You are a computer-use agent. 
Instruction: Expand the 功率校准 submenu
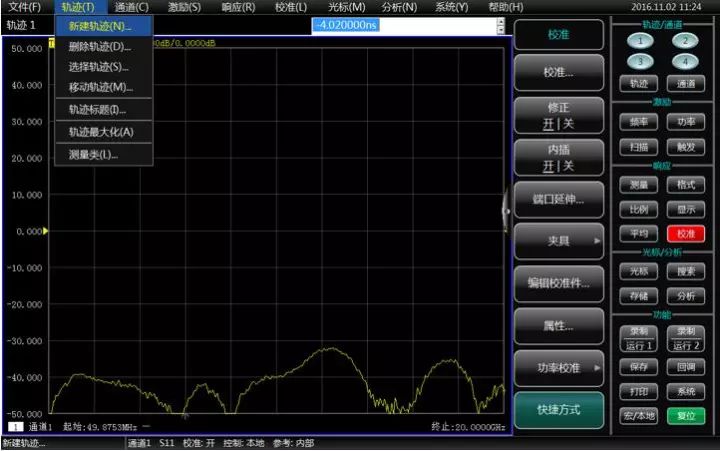tap(559, 367)
